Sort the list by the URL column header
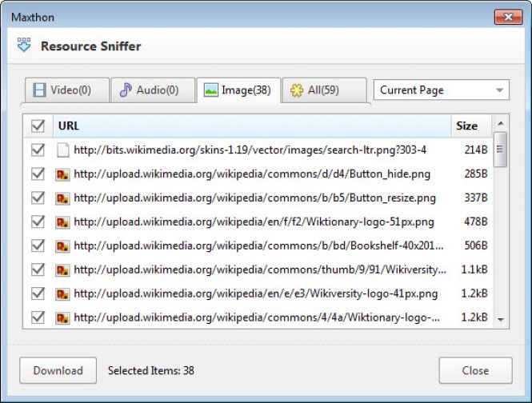 252,126
